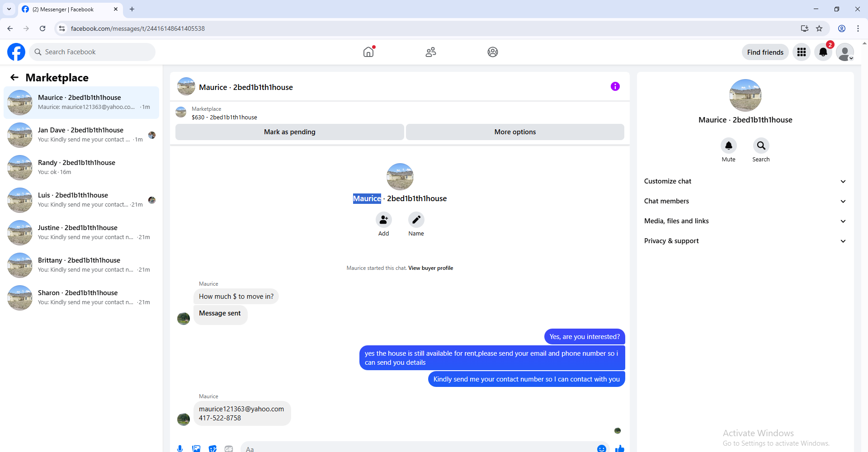Open the Friends icon in top navigation

(431, 52)
